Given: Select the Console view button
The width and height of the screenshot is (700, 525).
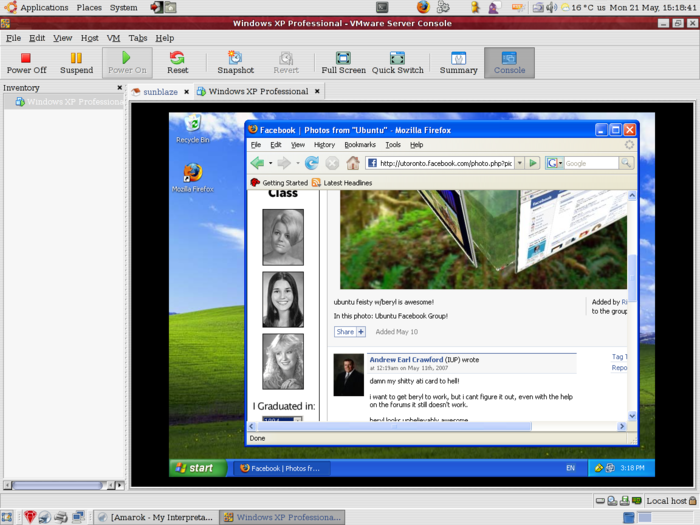Looking at the screenshot, I should tap(509, 63).
